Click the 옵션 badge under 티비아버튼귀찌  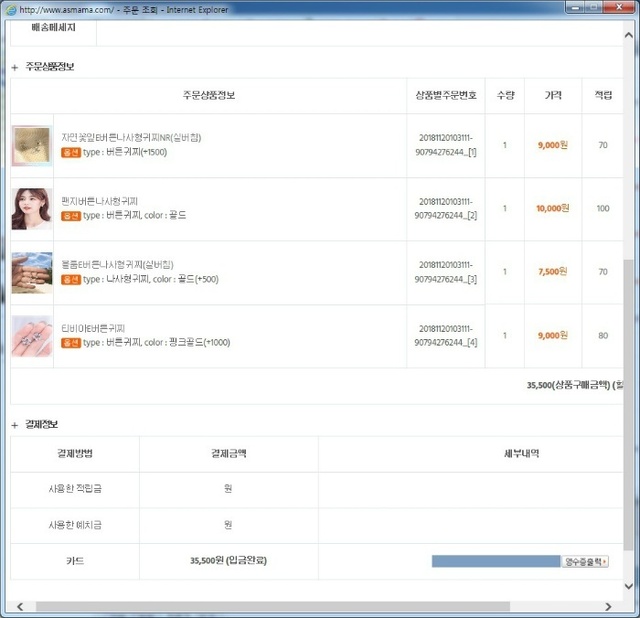click(71, 343)
